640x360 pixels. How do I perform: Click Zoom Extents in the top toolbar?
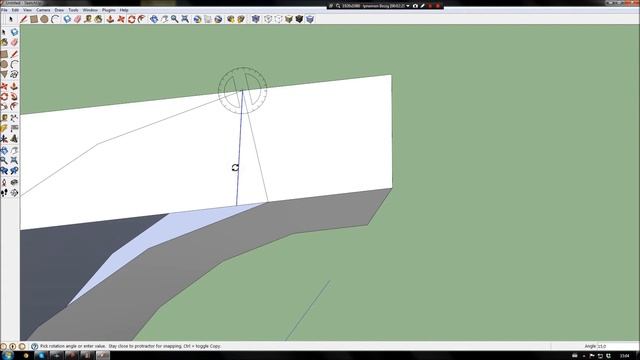click(185, 19)
